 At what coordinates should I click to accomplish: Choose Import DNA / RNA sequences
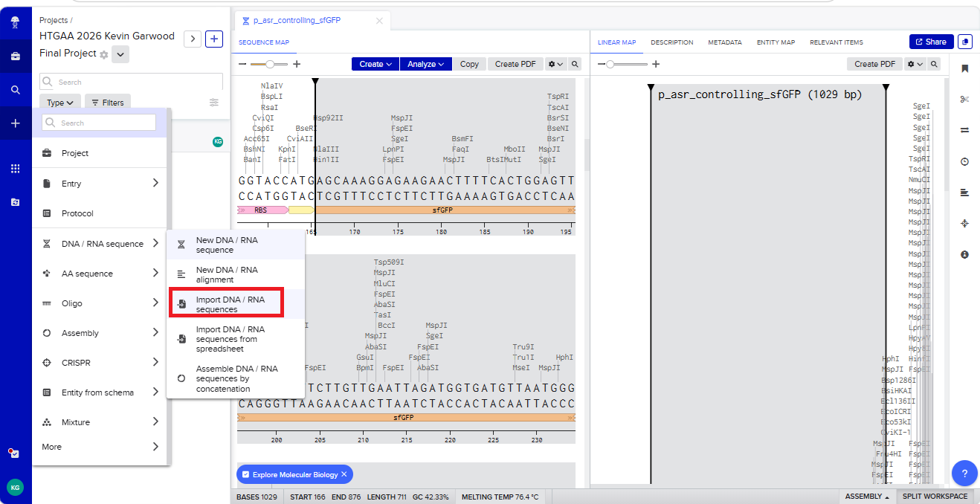[236, 304]
